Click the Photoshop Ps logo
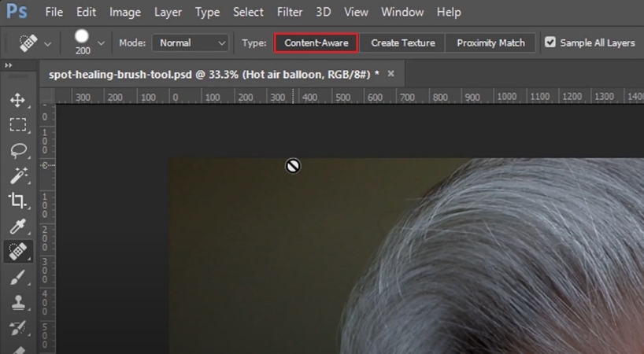Viewport: 644px width, 354px height. tap(17, 11)
